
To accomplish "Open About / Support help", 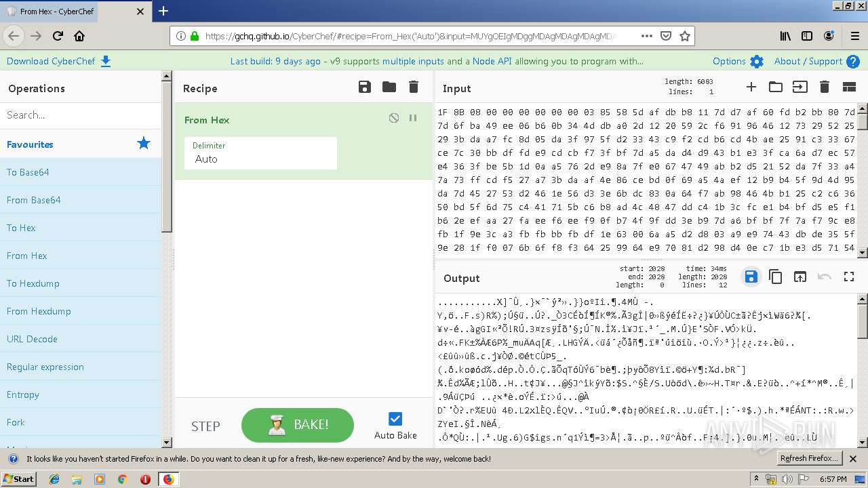I will (816, 61).
